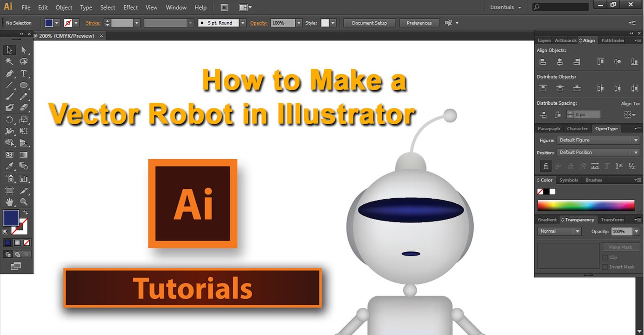The width and height of the screenshot is (644, 335).
Task: Click the Document Setup button
Action: pos(370,23)
